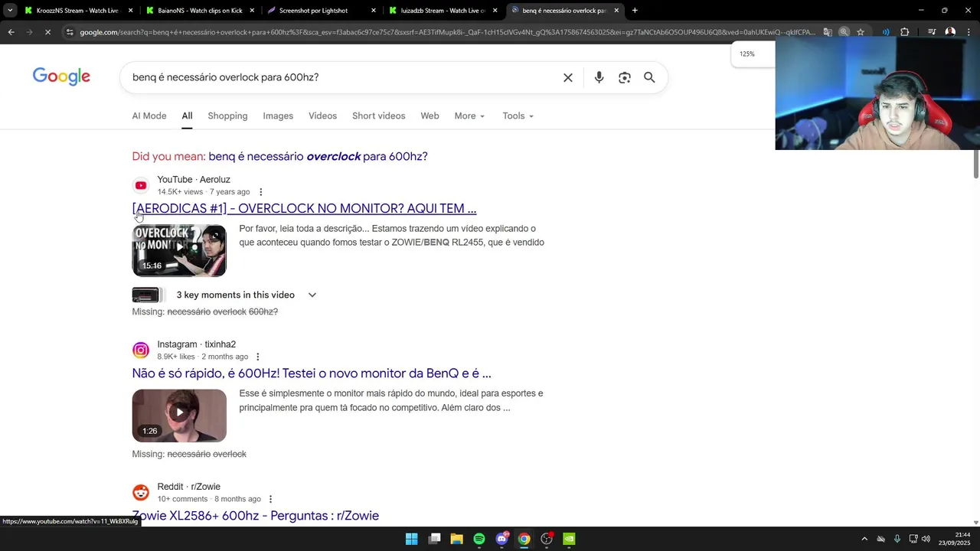Play the 15:16 overclock video thumbnail

pyautogui.click(x=179, y=250)
